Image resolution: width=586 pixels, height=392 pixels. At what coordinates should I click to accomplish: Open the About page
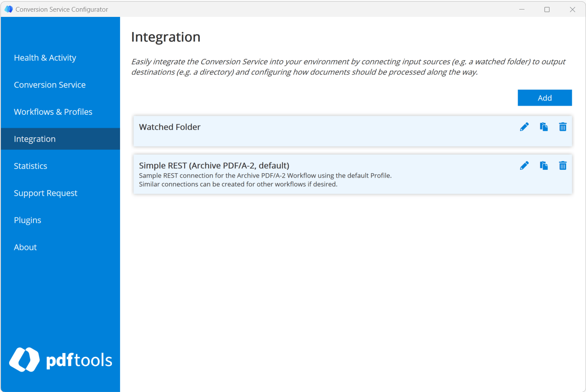point(25,247)
